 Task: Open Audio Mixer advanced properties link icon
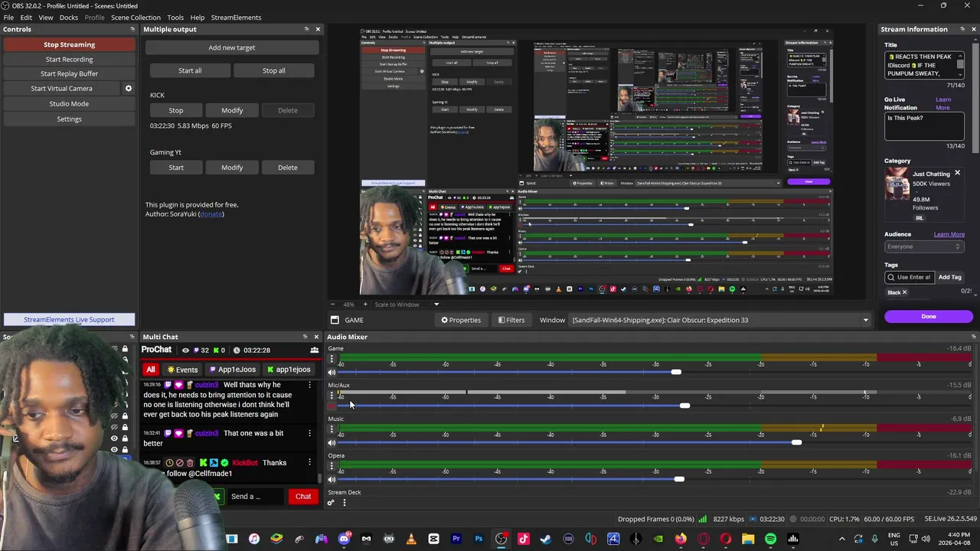(331, 503)
